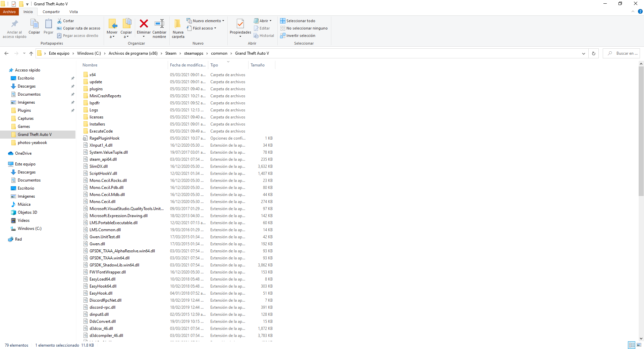Click Copiar ruta de acceso
Viewport: 644px width, 349px height.
tap(79, 28)
